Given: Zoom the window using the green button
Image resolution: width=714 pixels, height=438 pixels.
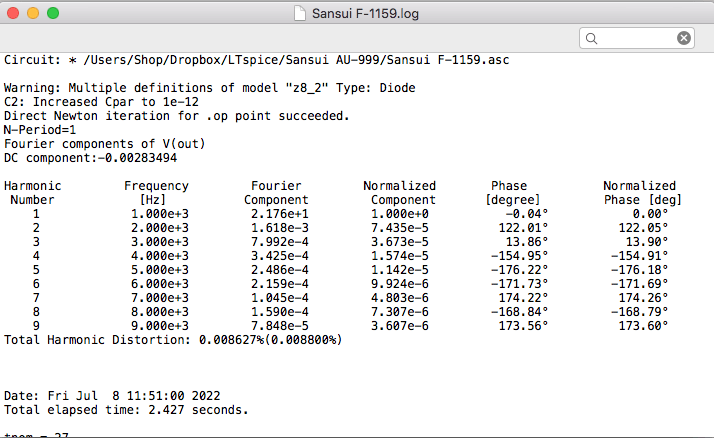Looking at the screenshot, I should pos(53,13).
